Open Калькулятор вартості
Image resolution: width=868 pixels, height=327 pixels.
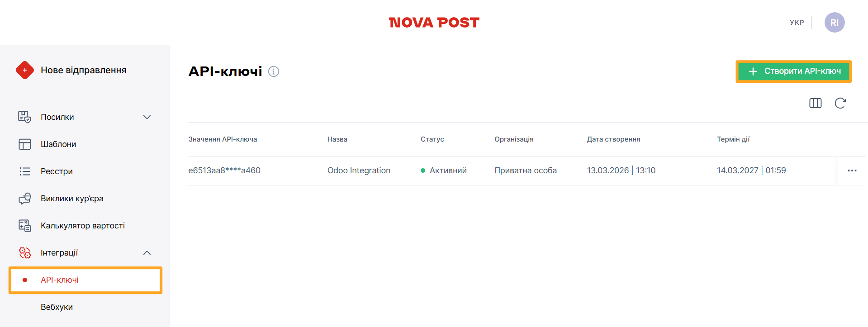[83, 226]
